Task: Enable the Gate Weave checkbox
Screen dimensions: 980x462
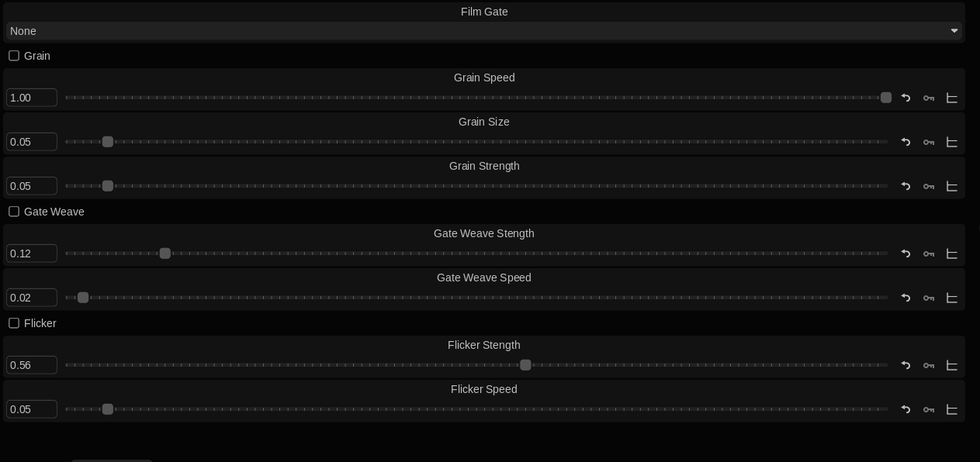Action: (x=14, y=212)
